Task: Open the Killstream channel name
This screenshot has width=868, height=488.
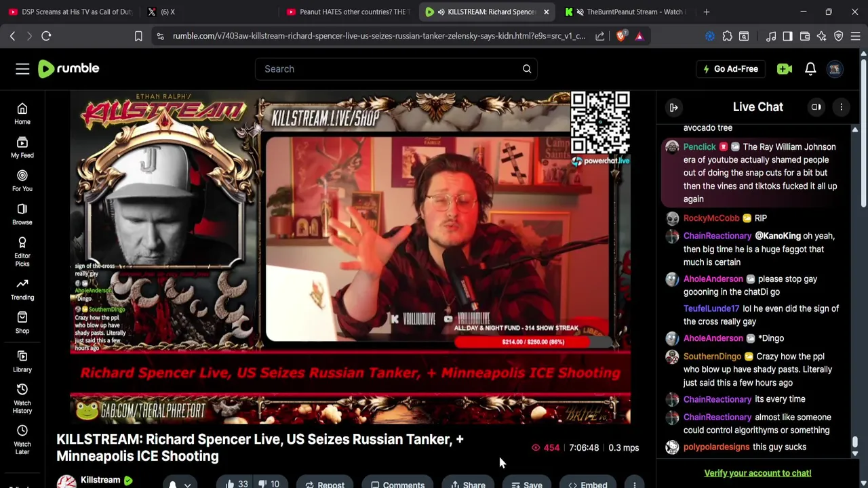Action: (100, 480)
